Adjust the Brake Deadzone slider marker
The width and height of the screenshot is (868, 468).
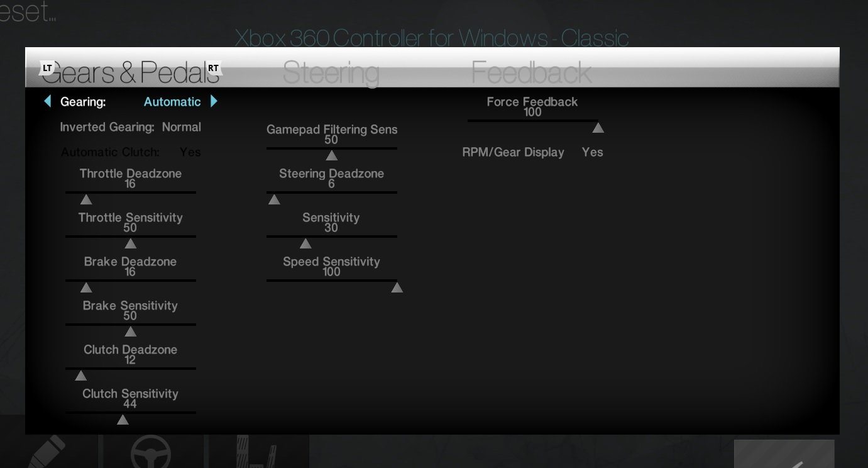pos(86,288)
